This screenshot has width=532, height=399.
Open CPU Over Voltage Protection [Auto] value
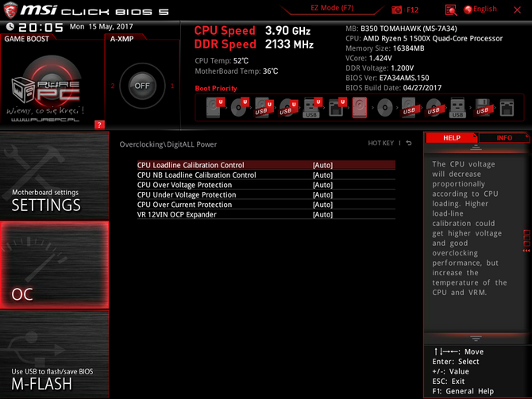click(322, 185)
